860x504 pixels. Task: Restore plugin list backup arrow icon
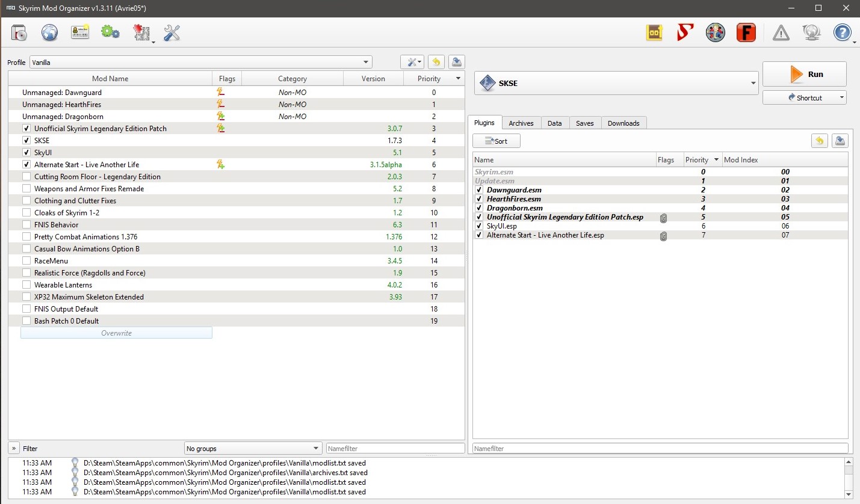point(819,141)
